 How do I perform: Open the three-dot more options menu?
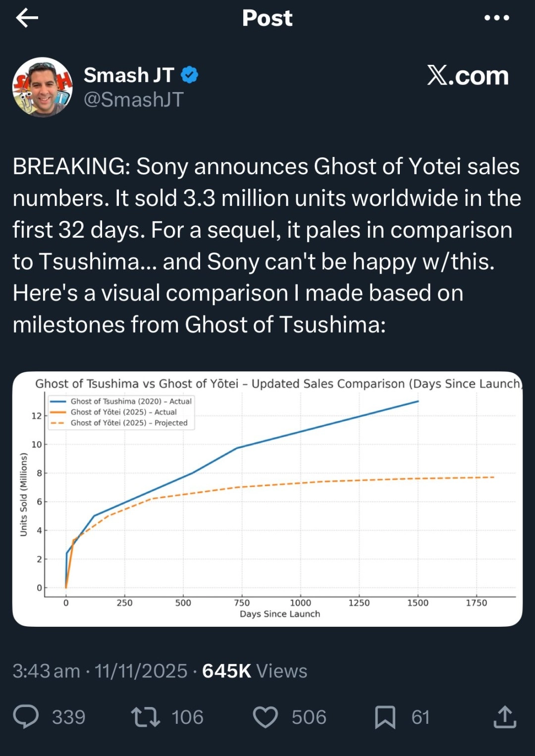point(496,18)
